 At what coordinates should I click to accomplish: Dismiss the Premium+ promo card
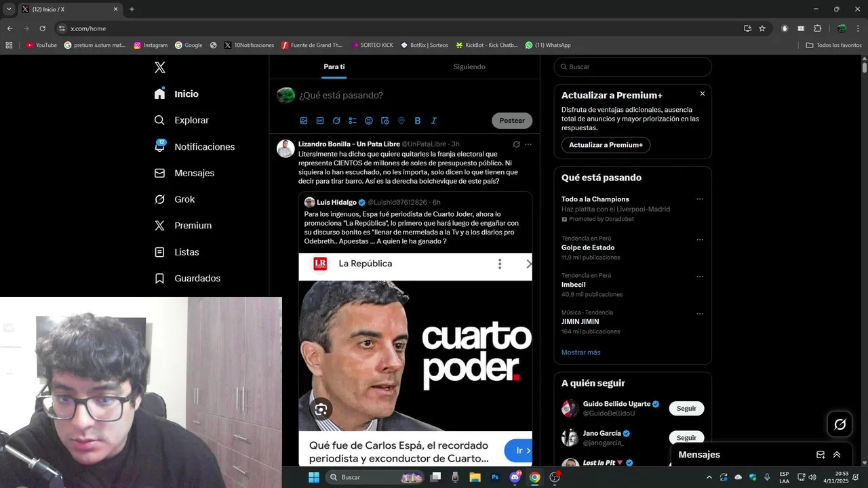[x=702, y=94]
